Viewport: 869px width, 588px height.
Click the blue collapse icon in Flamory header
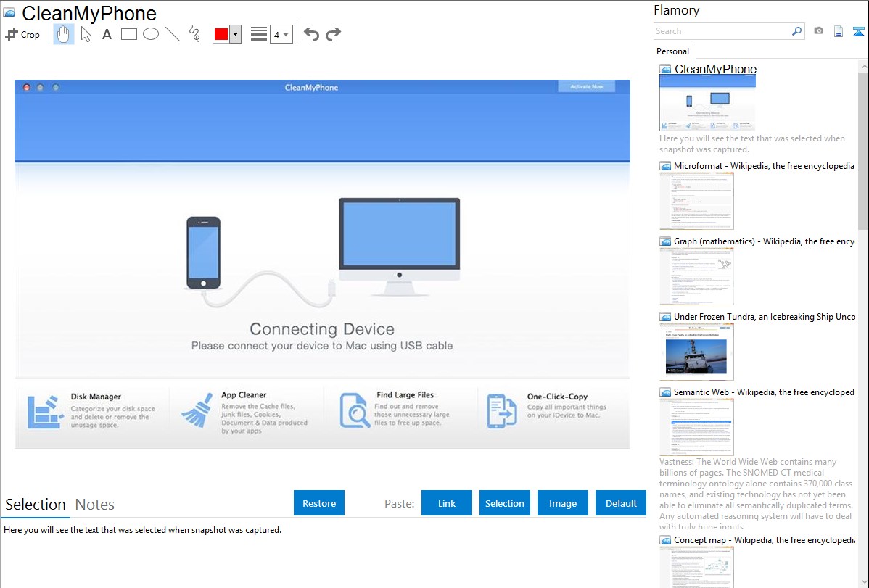click(858, 32)
